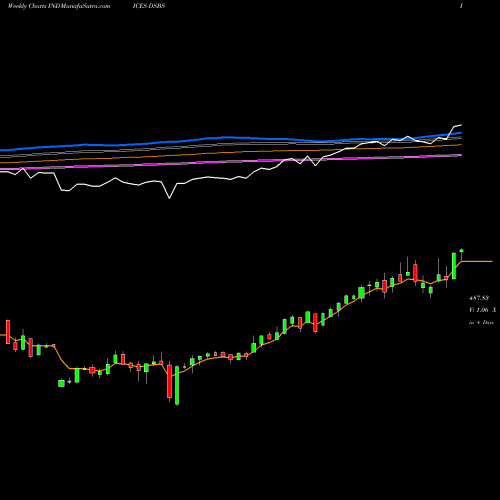This screenshot has height=500, width=500.
Task: Click the 'in 4 Days' label
Action: (x=481, y=322)
